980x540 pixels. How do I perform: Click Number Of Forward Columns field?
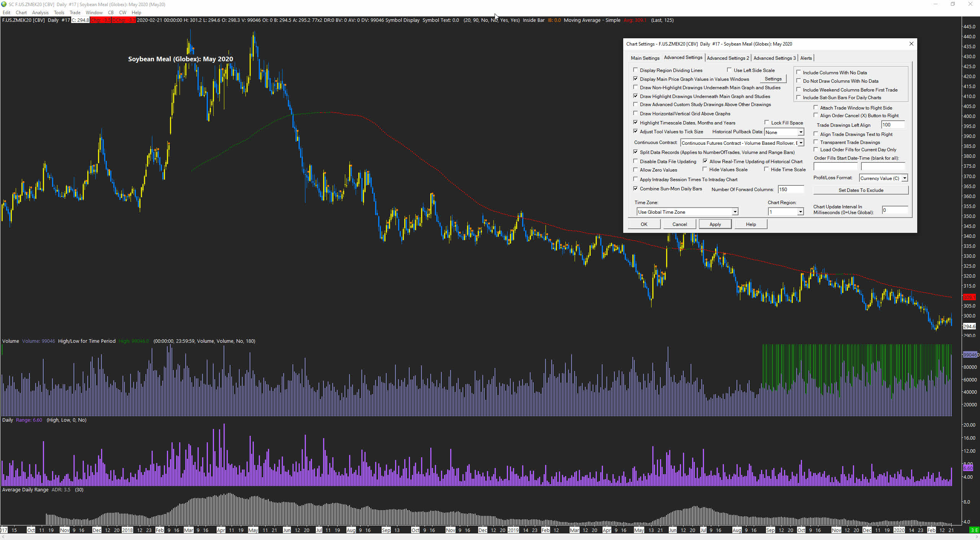point(791,190)
